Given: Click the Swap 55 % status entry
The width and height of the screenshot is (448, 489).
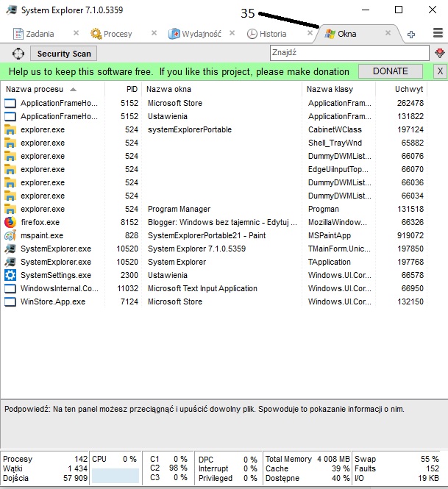Looking at the screenshot, I should point(397,459).
